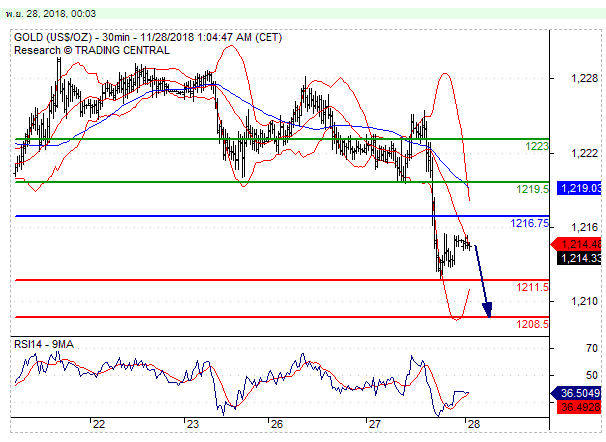606x442 pixels.
Task: Click the green 1219.5 resistance label
Action: tap(533, 189)
